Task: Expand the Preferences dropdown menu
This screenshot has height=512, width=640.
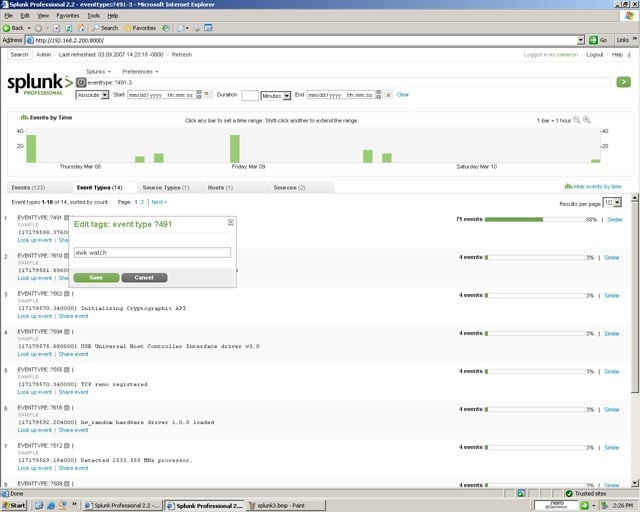Action: [x=140, y=71]
